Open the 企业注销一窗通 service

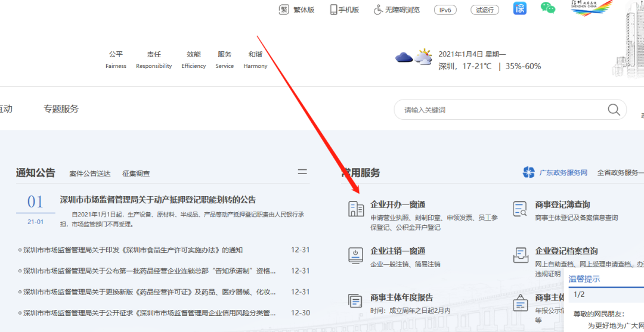(x=398, y=251)
